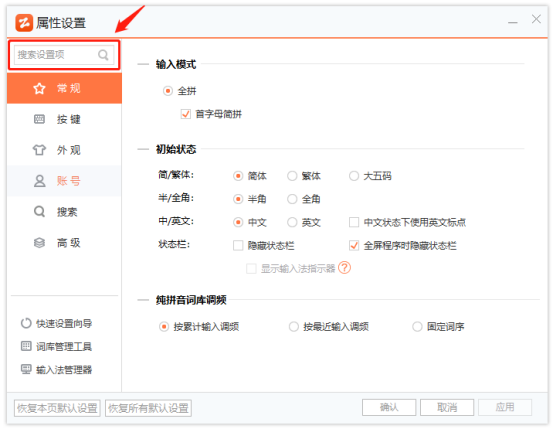Click the 简/繁体: label

176,175
